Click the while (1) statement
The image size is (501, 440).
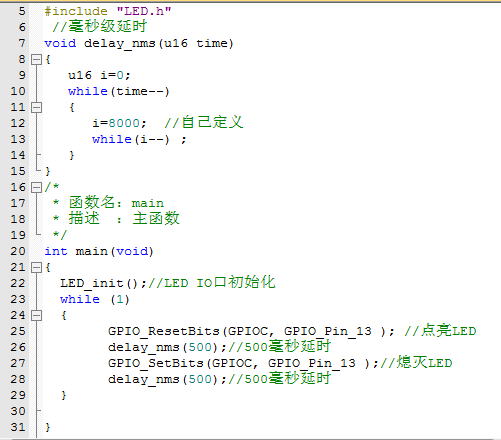95,299
